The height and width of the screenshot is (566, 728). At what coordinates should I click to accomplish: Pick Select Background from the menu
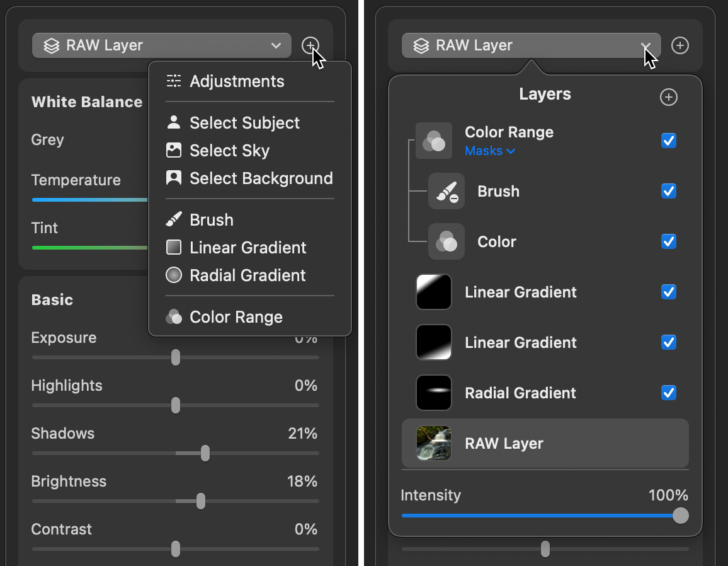(261, 178)
